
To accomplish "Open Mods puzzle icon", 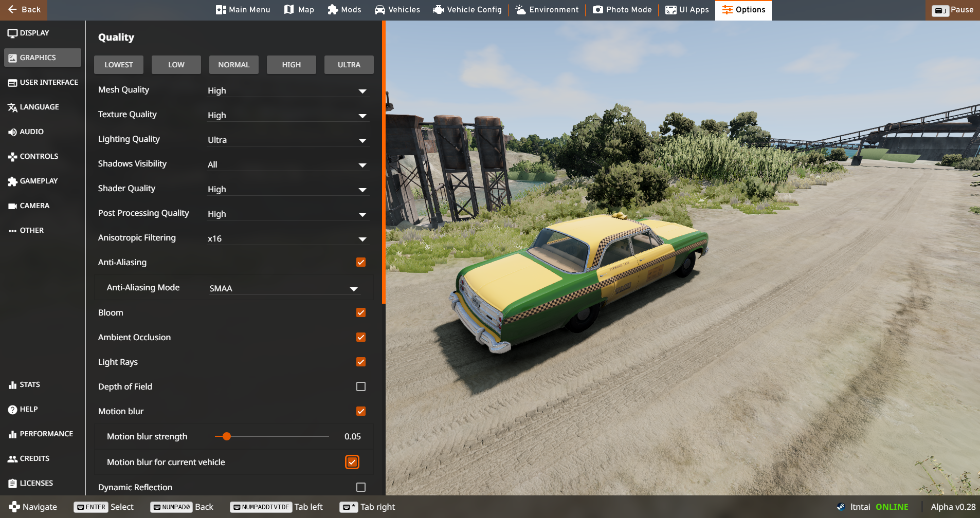I will click(x=333, y=10).
